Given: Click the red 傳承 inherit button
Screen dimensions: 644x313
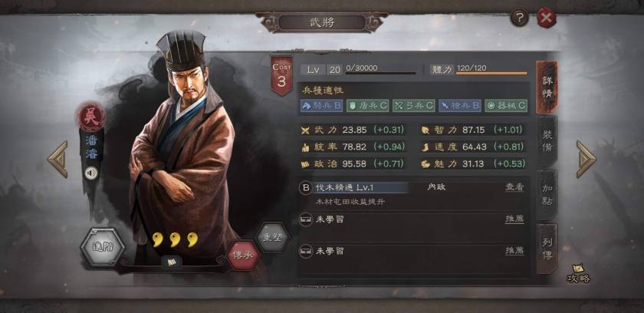Looking at the screenshot, I should pos(244,255).
